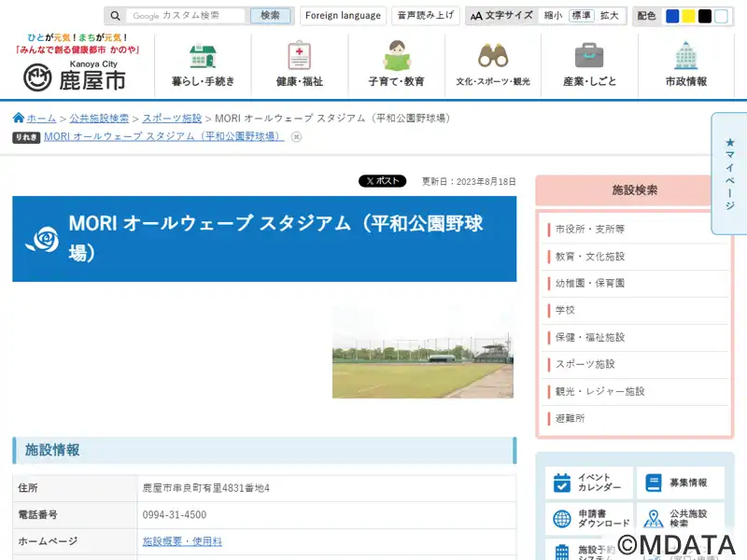Open the 暮らし・手続き house icon menu
Image resolution: width=747 pixels, height=560 pixels.
click(x=203, y=56)
